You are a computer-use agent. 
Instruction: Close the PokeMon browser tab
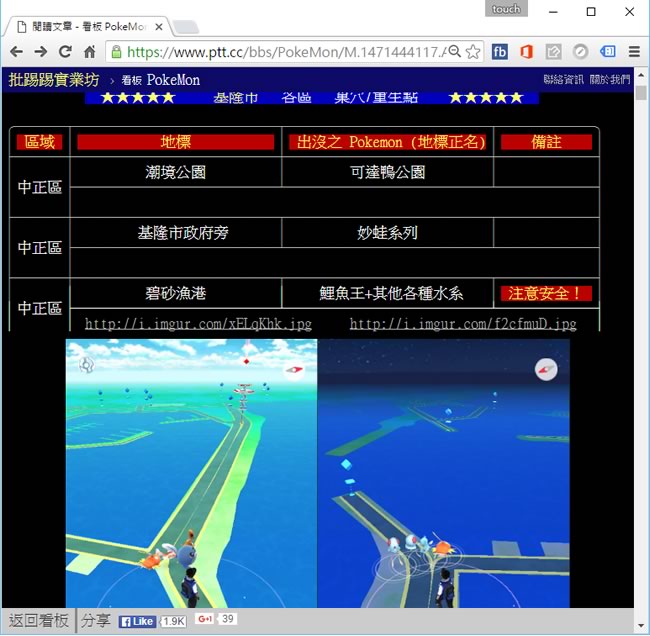[x=159, y=27]
